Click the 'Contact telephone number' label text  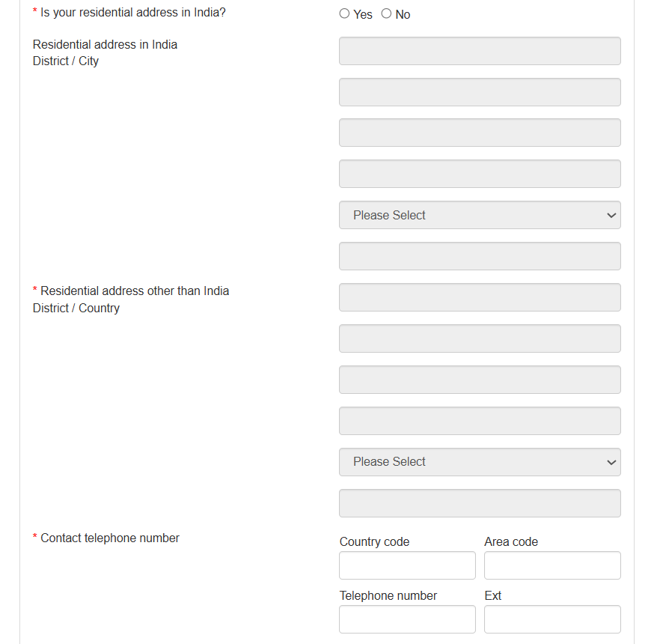[110, 538]
